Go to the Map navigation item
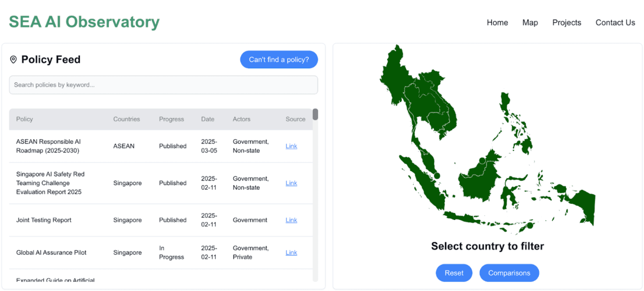644x291 pixels. [x=530, y=22]
